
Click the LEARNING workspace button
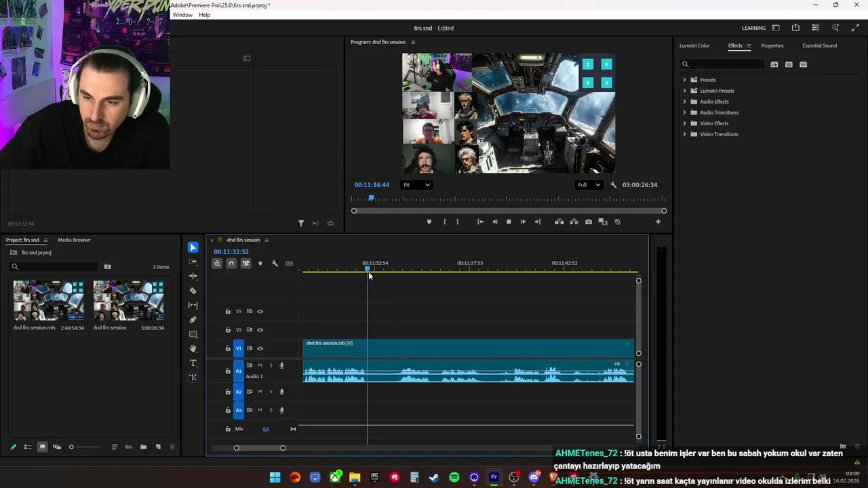(753, 28)
